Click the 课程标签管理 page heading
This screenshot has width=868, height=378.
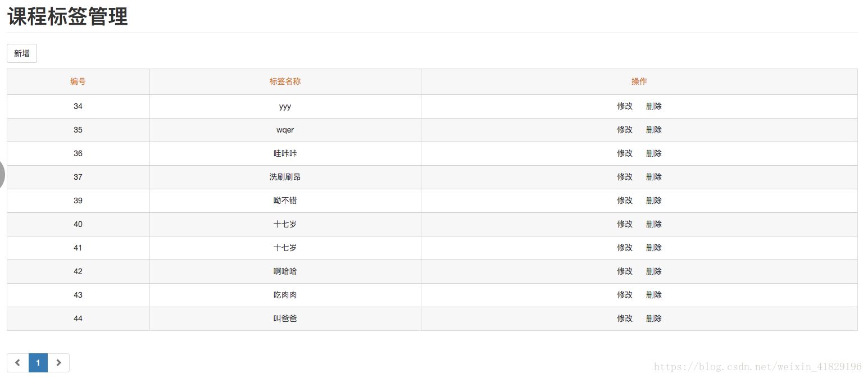point(67,16)
